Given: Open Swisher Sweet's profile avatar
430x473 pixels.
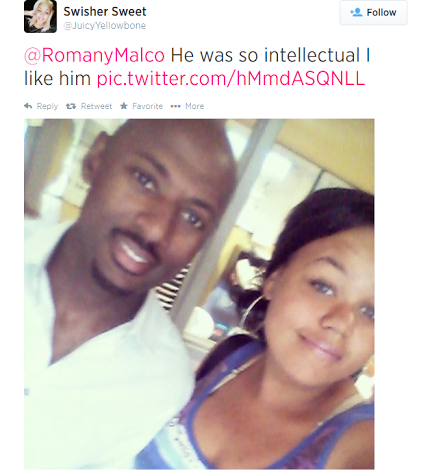Looking at the screenshot, I should pyautogui.click(x=40, y=16).
